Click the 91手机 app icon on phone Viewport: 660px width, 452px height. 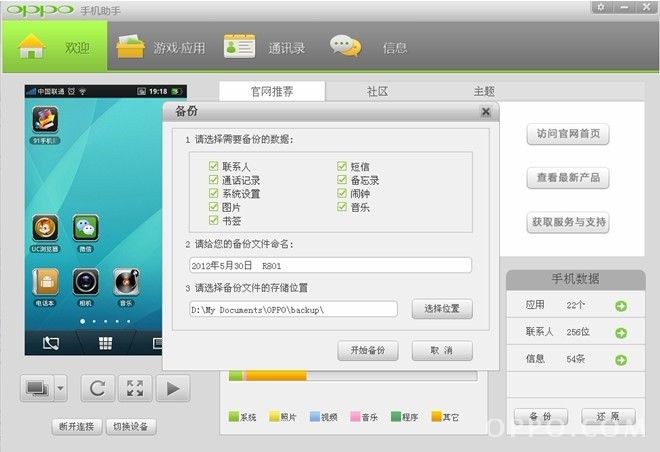coord(45,120)
